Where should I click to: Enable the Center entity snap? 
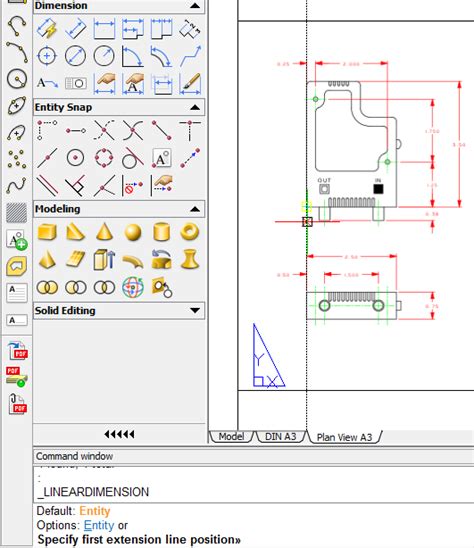76,158
